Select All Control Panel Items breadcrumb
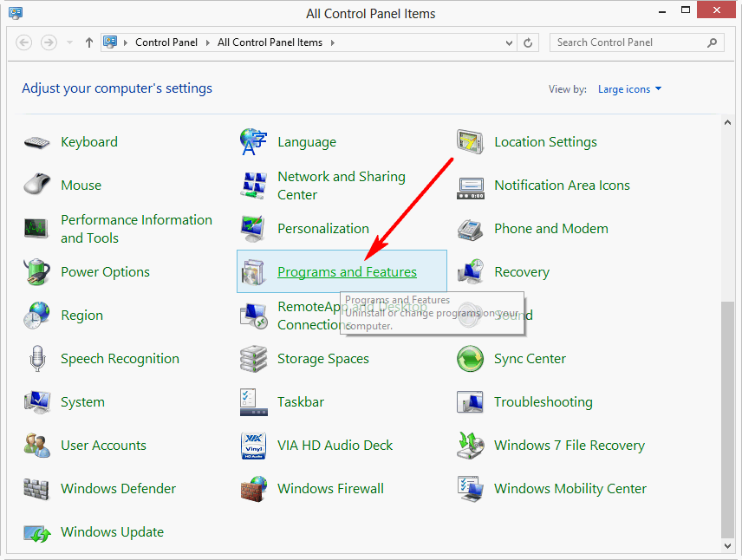This screenshot has height=560, width=742. pos(270,42)
